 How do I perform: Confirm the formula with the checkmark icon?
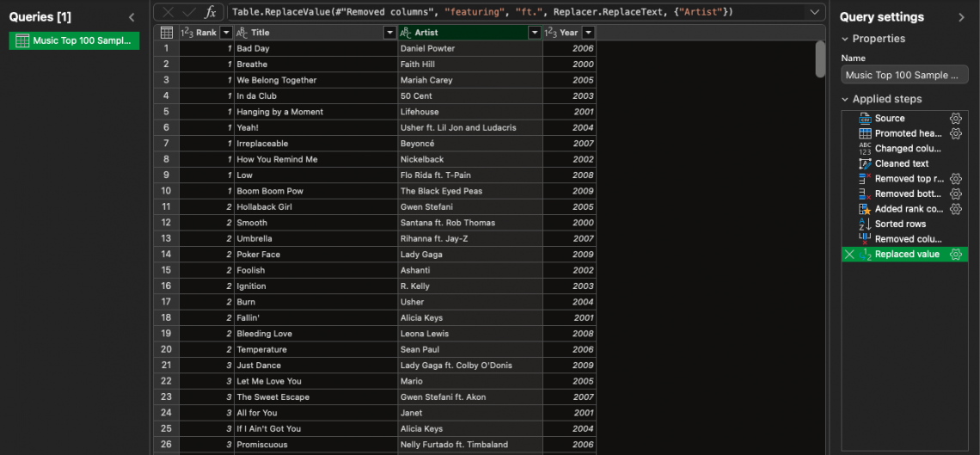(189, 12)
